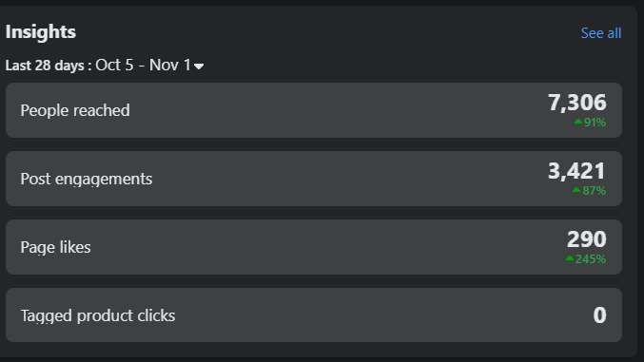Click the 245% change percentage

(x=591, y=259)
